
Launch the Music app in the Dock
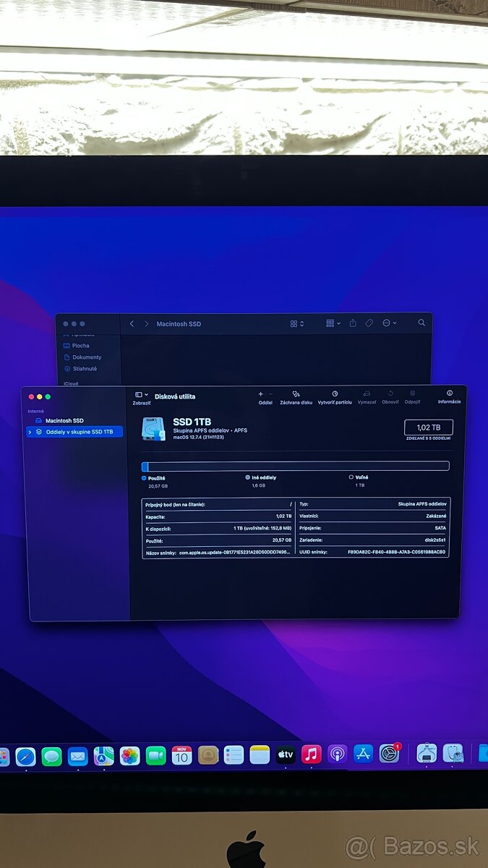coord(312,755)
